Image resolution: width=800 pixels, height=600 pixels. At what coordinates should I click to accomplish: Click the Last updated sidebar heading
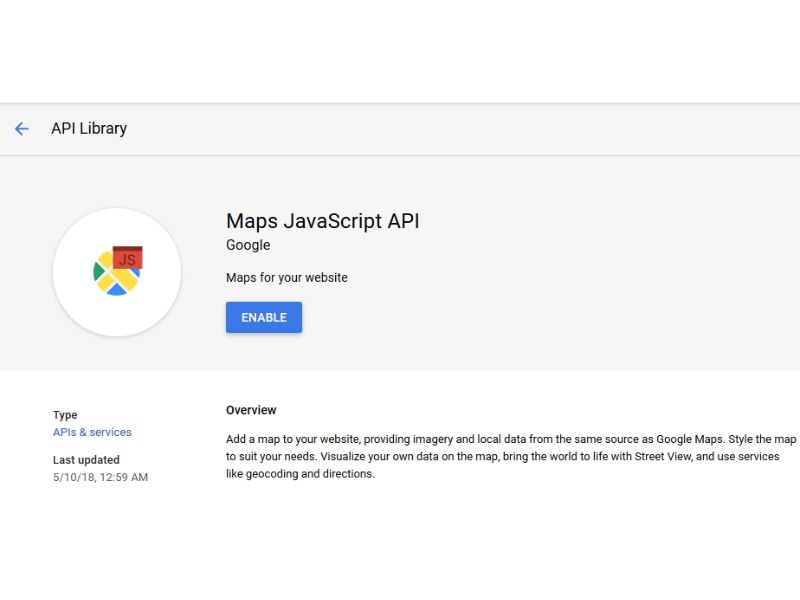[86, 459]
